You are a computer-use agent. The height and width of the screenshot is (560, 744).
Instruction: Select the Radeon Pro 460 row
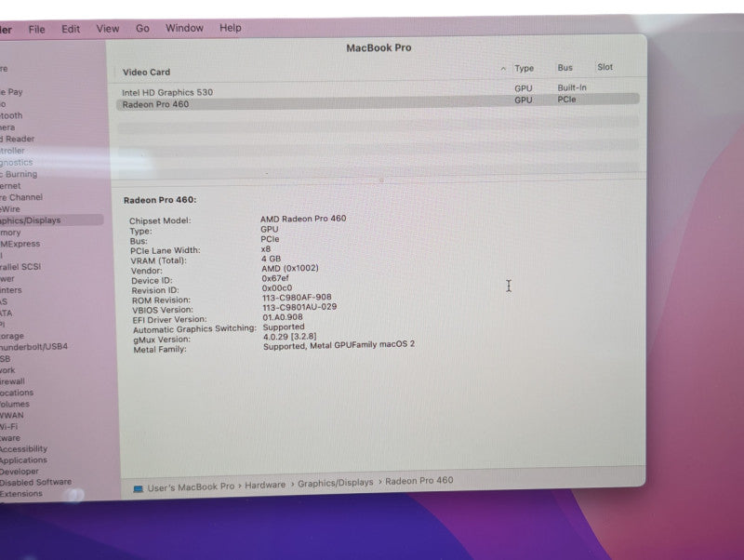tap(378, 103)
